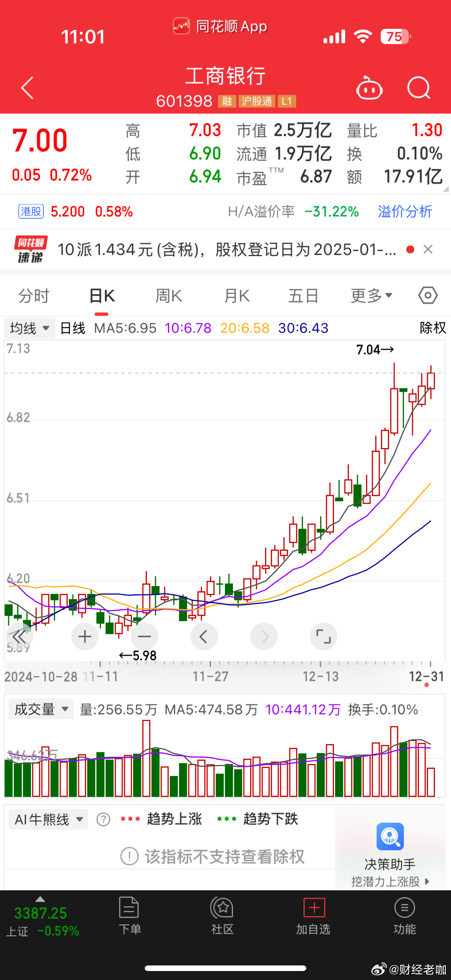Tap the 沪股通 badge
The height and width of the screenshot is (980, 451).
[x=257, y=101]
